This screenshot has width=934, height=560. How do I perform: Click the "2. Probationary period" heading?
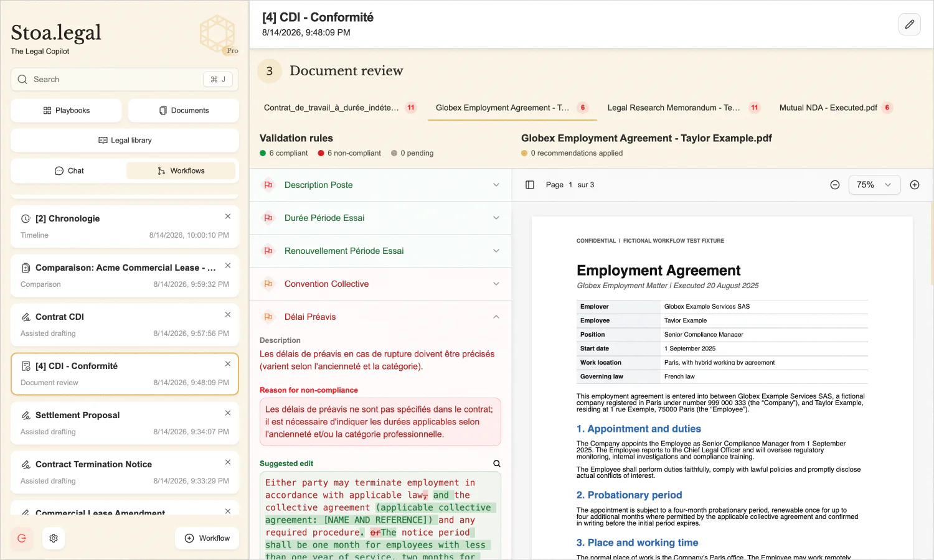pyautogui.click(x=630, y=495)
